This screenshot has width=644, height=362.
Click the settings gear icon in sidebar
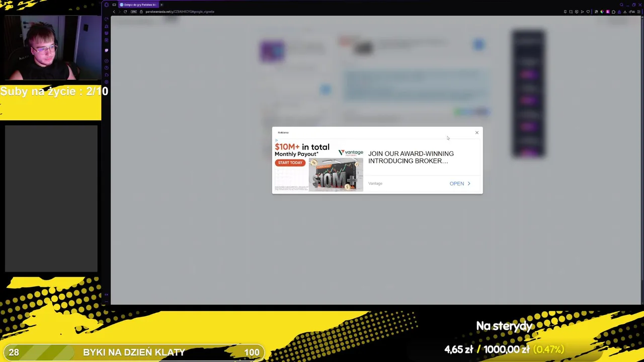point(106,82)
